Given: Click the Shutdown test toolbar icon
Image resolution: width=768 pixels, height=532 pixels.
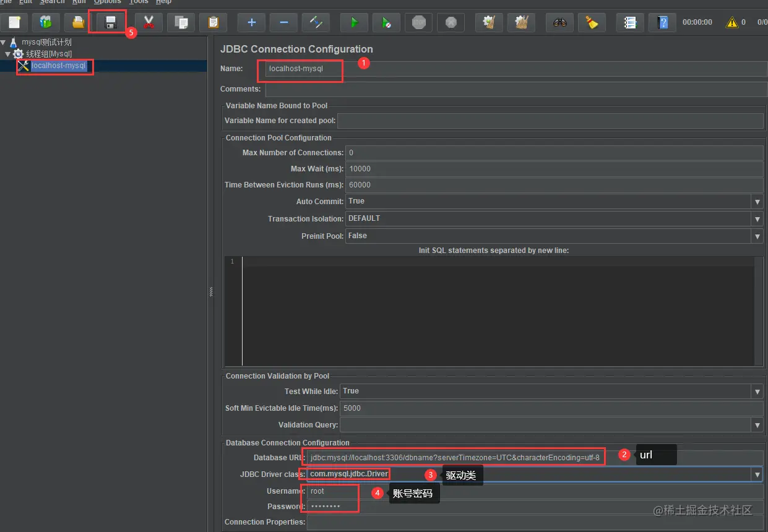Looking at the screenshot, I should (x=451, y=23).
